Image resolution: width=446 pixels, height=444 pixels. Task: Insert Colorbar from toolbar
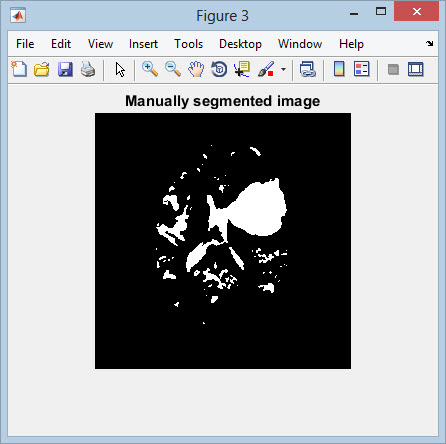[x=339, y=69]
